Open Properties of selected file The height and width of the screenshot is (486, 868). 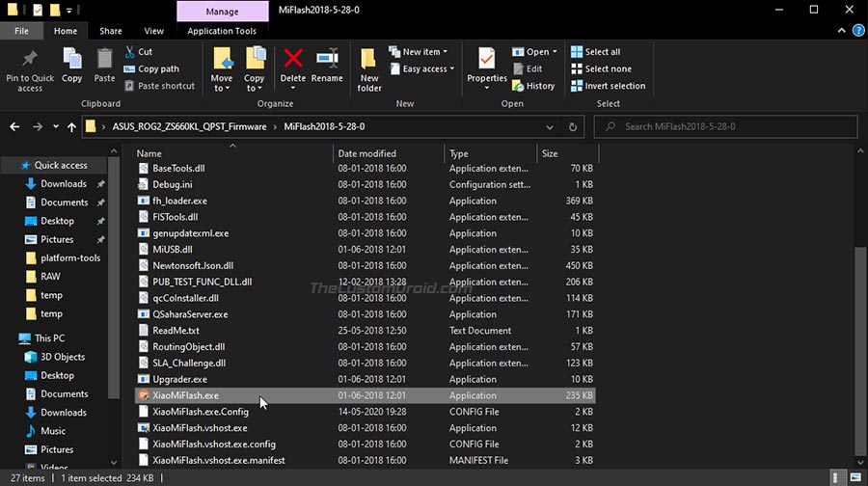click(x=487, y=66)
